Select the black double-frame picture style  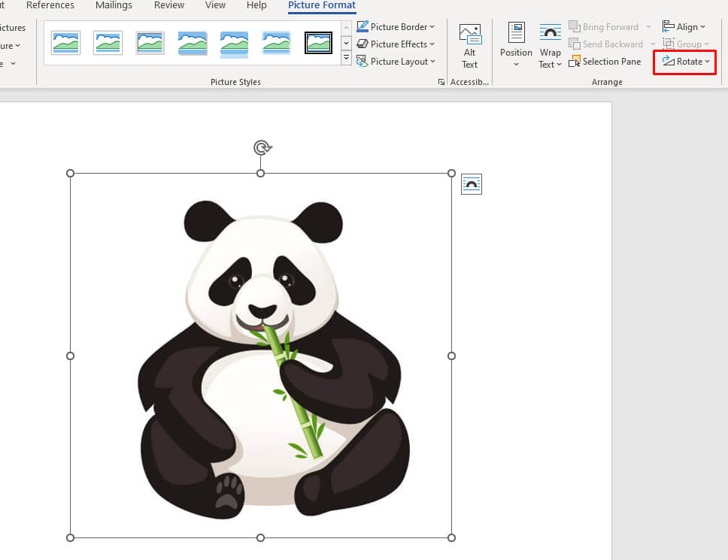click(x=318, y=43)
